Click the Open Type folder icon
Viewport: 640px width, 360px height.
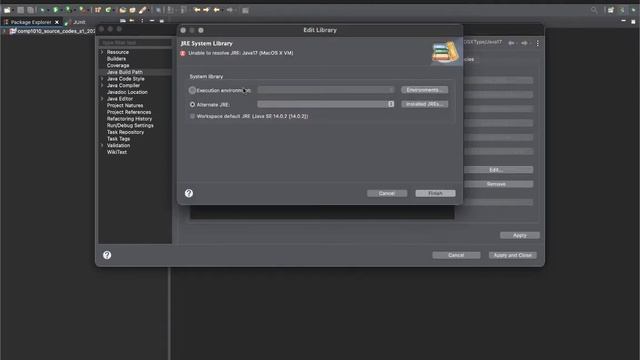click(122, 10)
